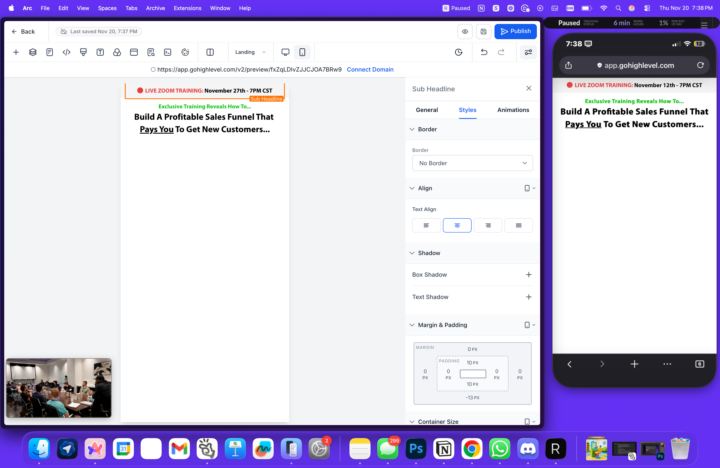720x468 pixels.
Task: Open the version history clock icon
Action: (x=458, y=52)
